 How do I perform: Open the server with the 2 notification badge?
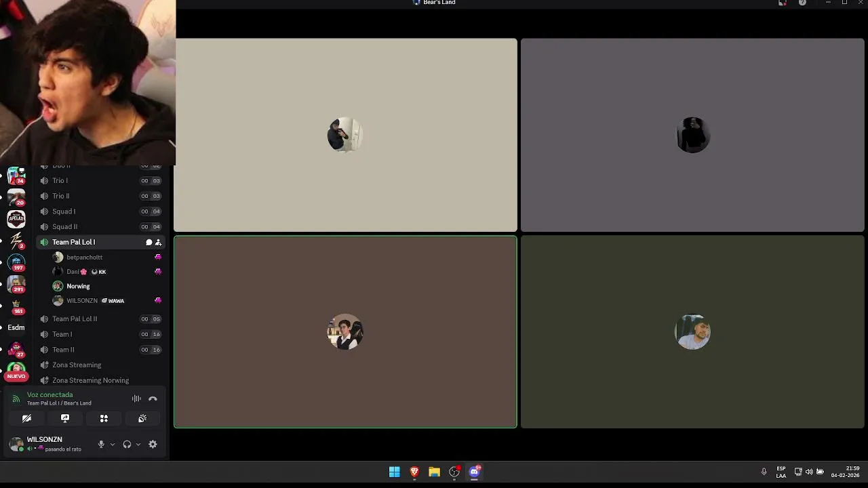coord(16,241)
